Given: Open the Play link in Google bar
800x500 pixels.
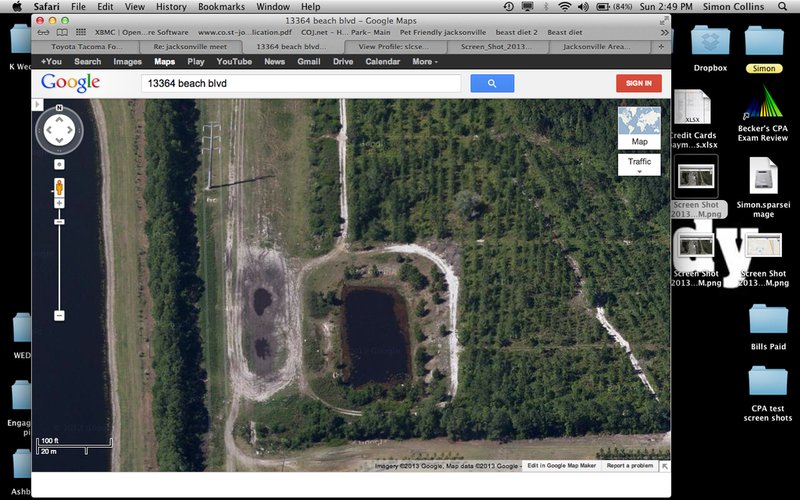Looking at the screenshot, I should [x=195, y=61].
